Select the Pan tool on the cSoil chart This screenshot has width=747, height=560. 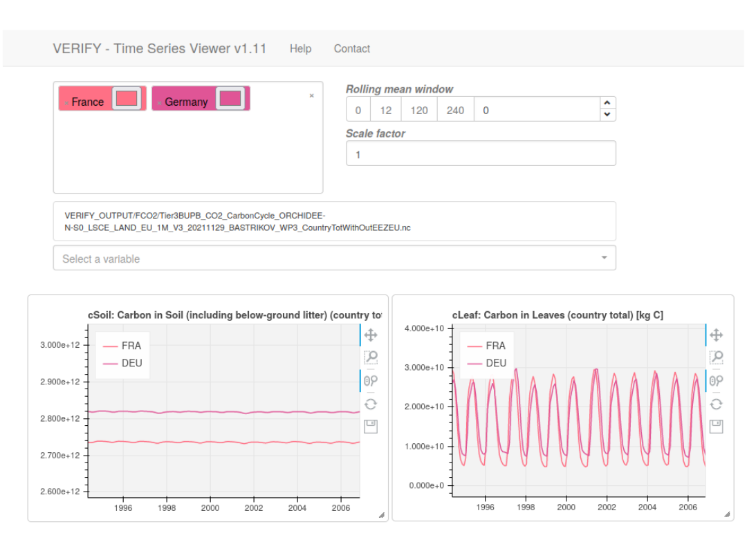(371, 335)
